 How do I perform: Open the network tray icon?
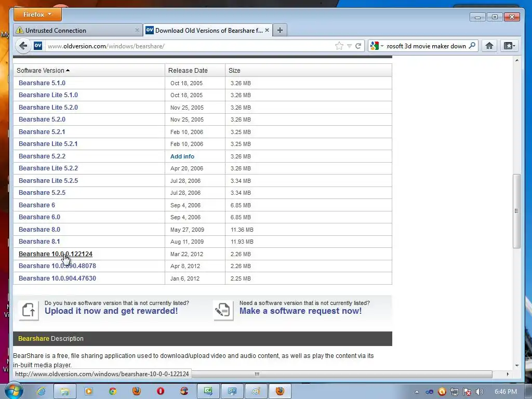(x=454, y=392)
